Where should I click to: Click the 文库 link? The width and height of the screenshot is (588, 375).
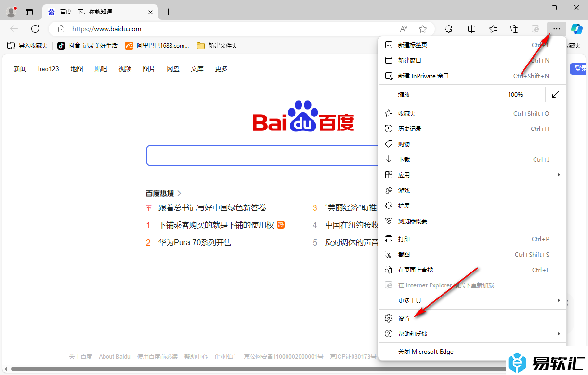click(x=197, y=69)
